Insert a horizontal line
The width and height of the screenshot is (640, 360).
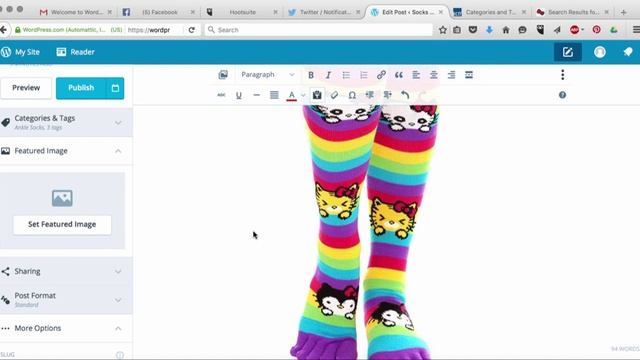[x=256, y=95]
